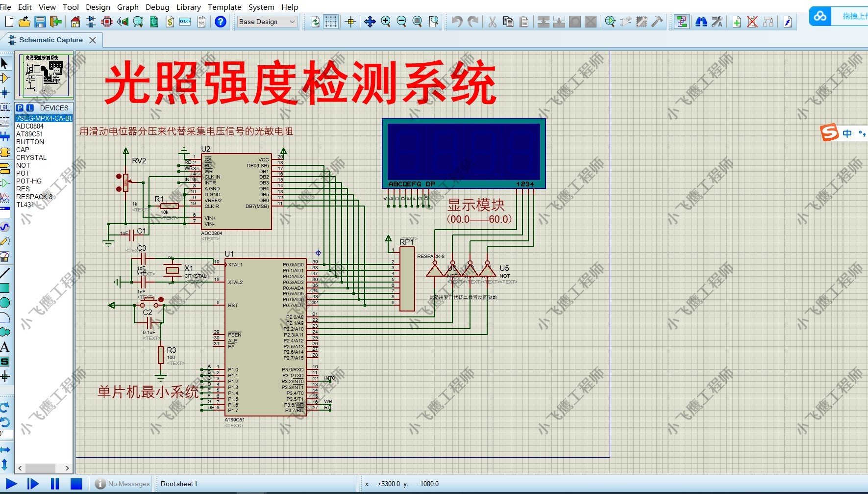Go to the Home page icon
Screen dimensions: 868x494
coord(75,22)
